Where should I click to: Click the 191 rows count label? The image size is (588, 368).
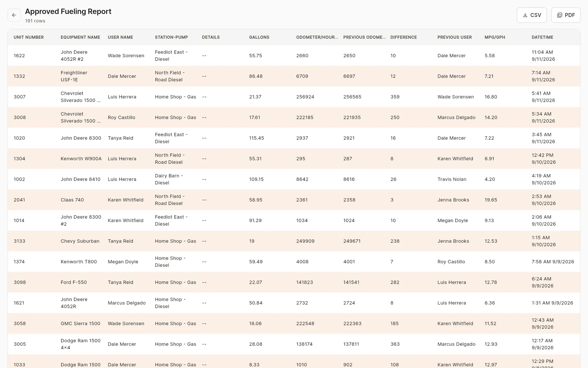(x=35, y=21)
